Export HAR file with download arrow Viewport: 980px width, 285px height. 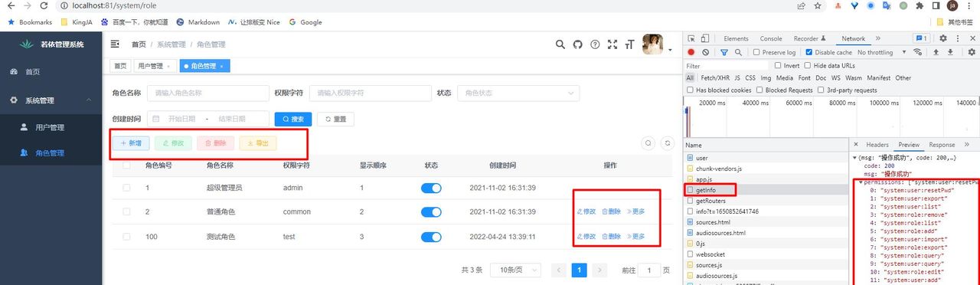[950, 52]
